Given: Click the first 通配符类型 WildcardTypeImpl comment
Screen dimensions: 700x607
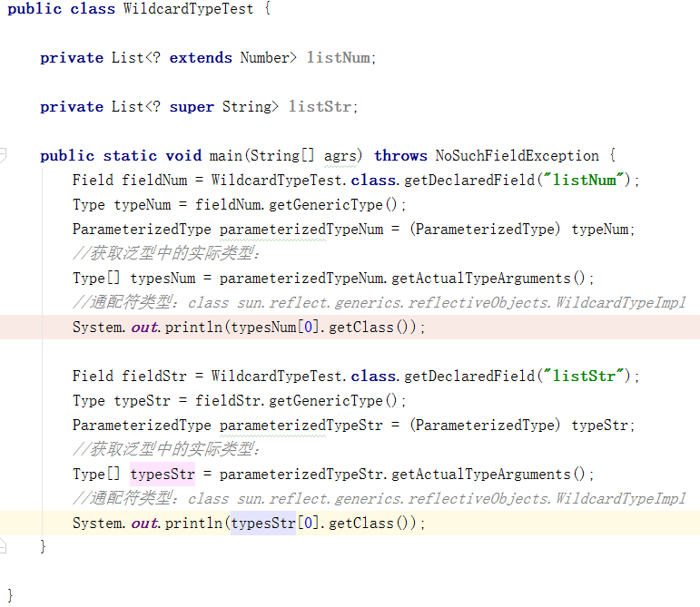Looking at the screenshot, I should [x=380, y=302].
